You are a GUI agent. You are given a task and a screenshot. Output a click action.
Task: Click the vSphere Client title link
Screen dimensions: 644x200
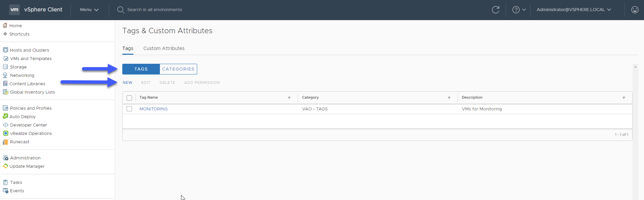43,10
